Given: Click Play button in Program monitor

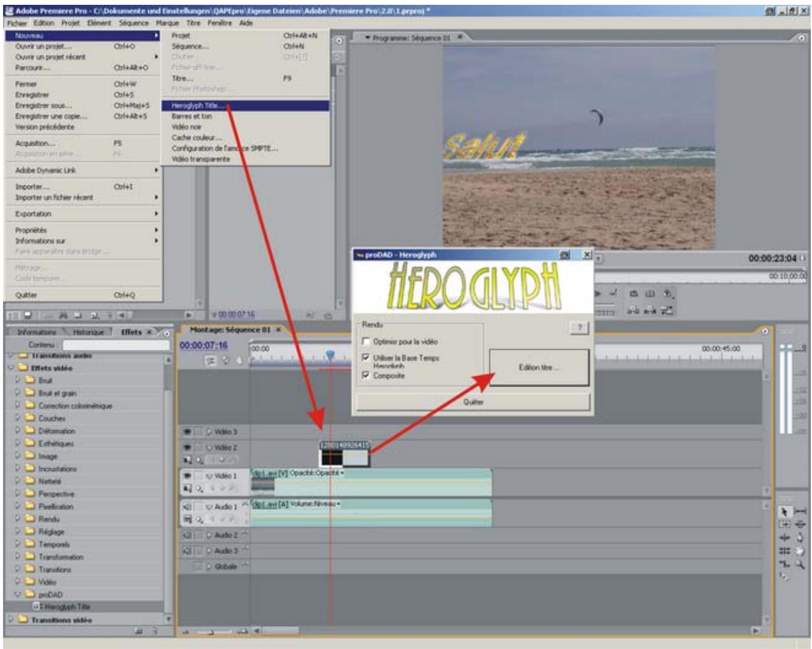Looking at the screenshot, I should (x=598, y=294).
